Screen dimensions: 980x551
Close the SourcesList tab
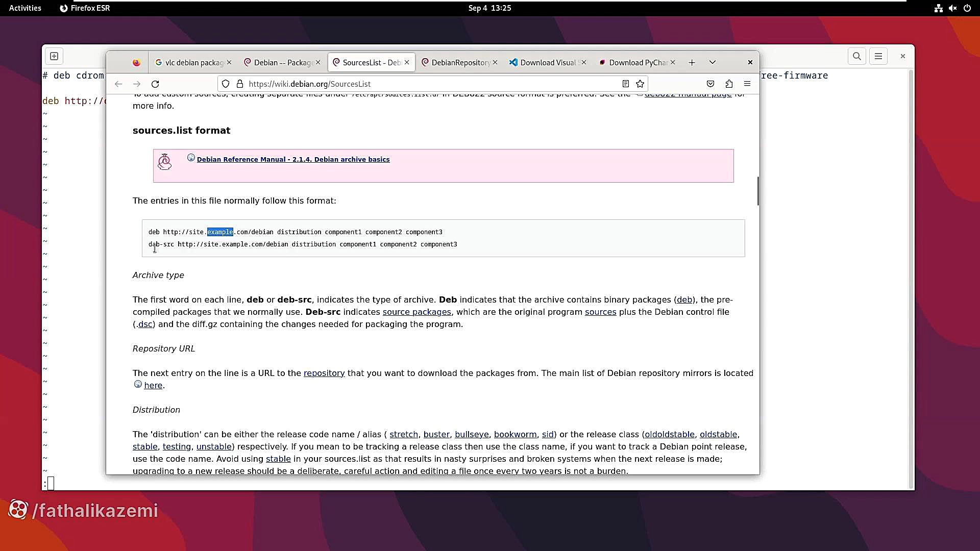click(407, 62)
